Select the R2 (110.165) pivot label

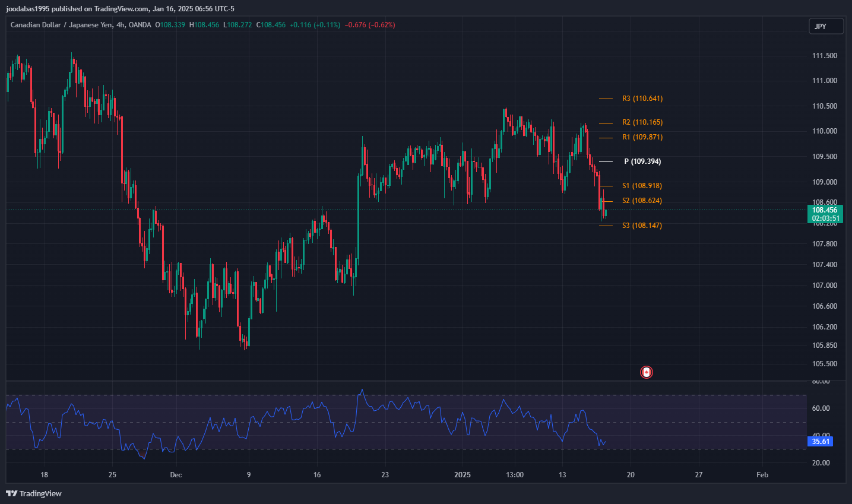(642, 122)
